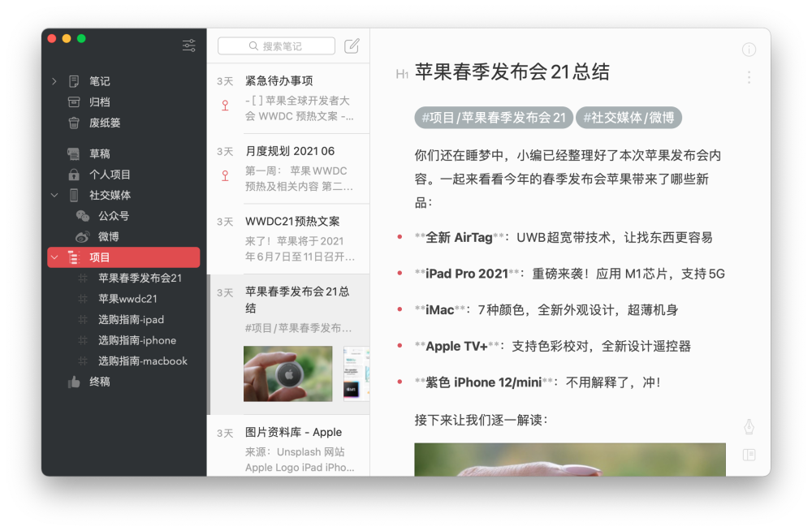Open the 图片资料库 - Apple note

tap(288, 446)
